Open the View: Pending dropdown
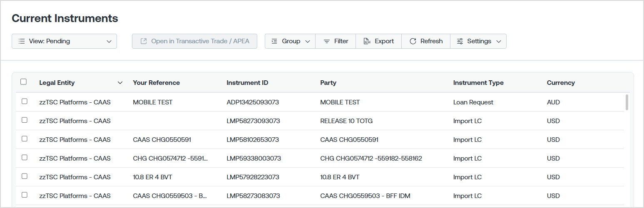Viewport: 644px width, 208px height. click(x=64, y=41)
